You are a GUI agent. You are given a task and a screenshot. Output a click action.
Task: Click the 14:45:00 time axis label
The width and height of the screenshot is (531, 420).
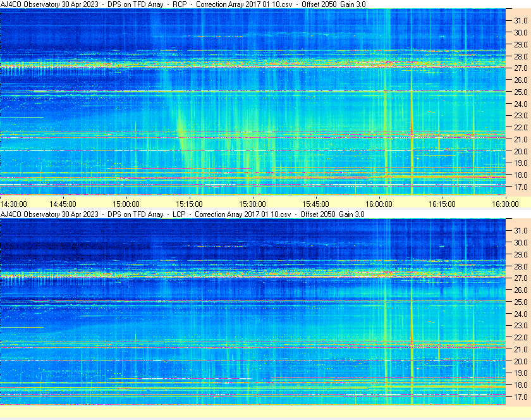point(63,204)
